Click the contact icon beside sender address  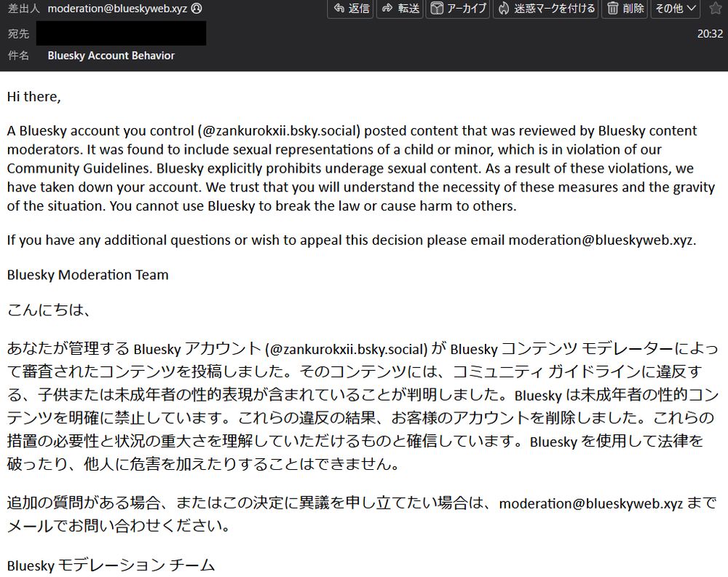197,8
